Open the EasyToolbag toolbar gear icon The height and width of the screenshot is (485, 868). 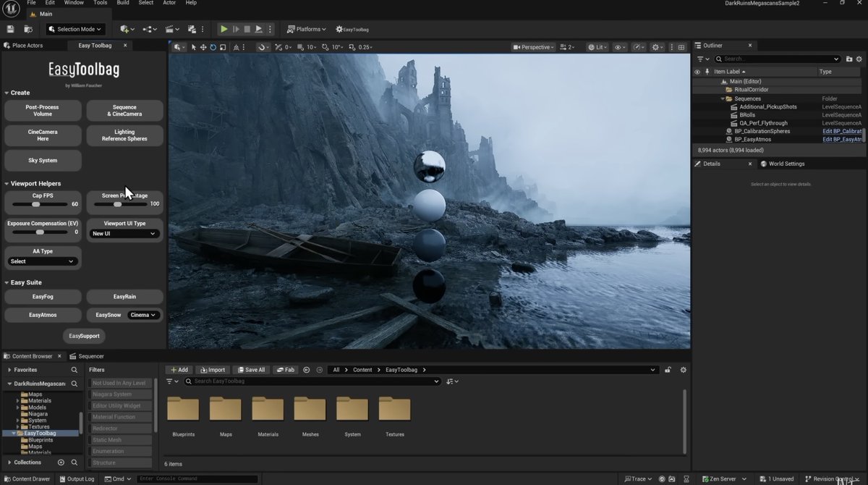coord(352,29)
